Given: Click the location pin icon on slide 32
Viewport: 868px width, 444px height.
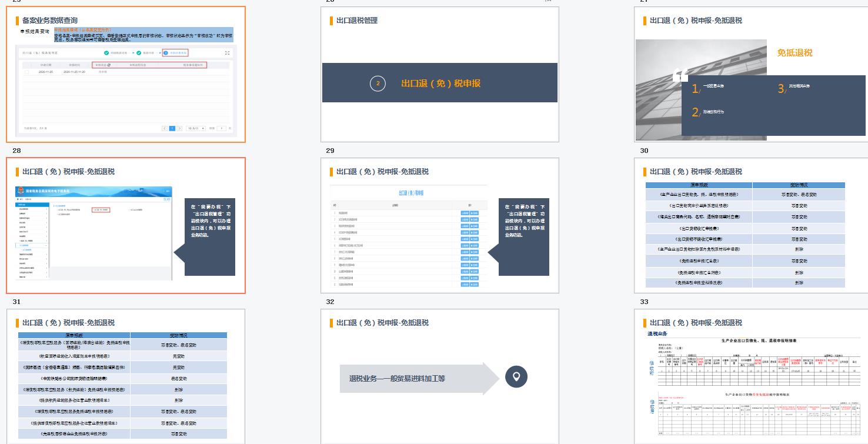Looking at the screenshot, I should click(516, 377).
